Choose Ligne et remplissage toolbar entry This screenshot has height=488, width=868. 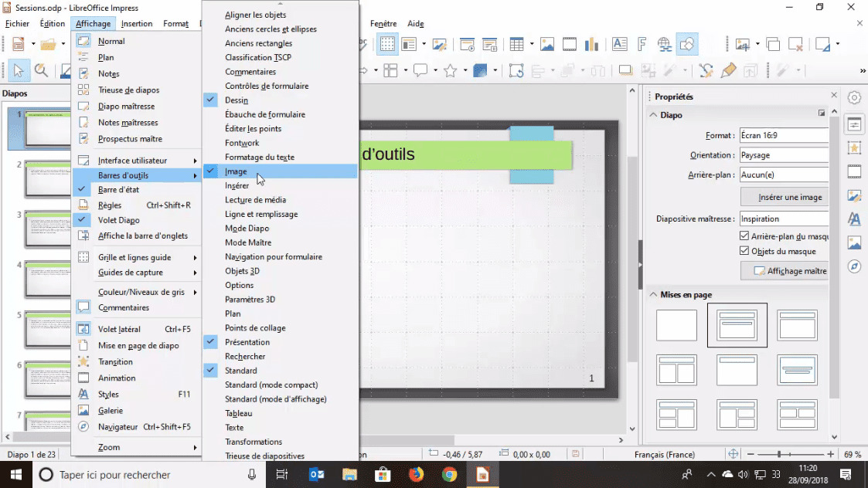261,214
